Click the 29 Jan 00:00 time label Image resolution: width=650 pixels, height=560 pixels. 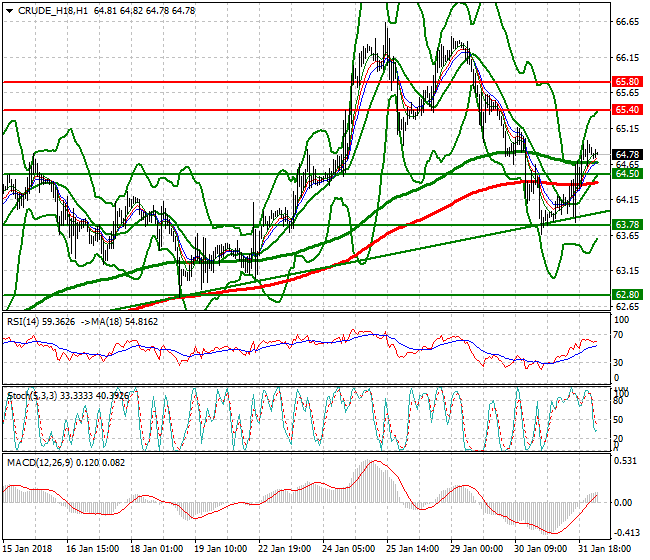477,549
